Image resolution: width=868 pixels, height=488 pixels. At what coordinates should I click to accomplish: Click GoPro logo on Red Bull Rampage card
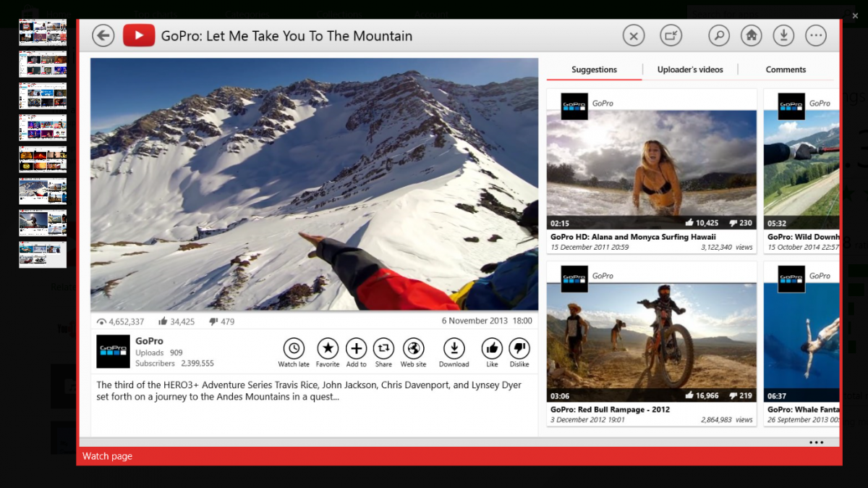pos(574,279)
